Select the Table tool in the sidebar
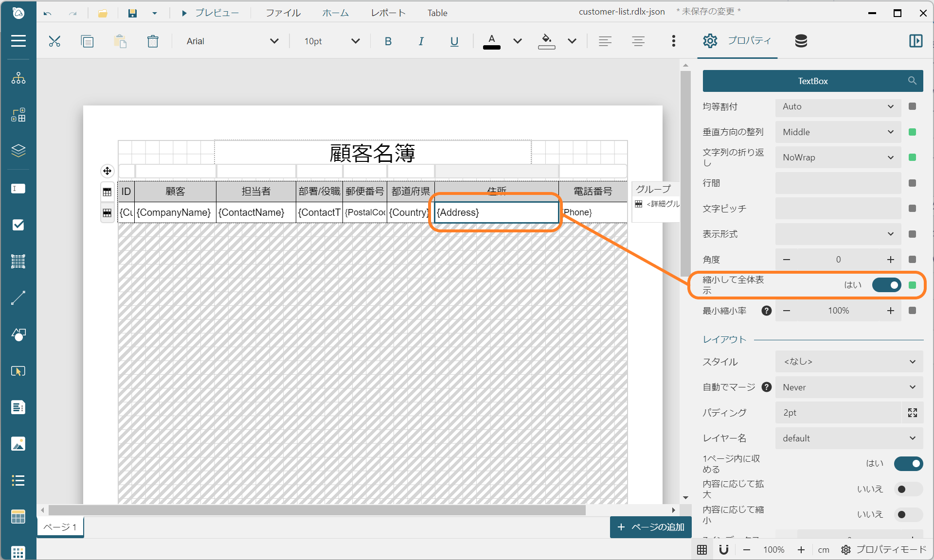The height and width of the screenshot is (560, 934). click(18, 517)
